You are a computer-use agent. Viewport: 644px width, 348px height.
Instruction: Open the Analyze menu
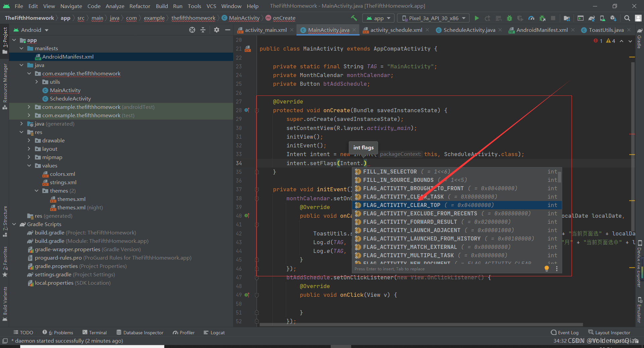tap(115, 6)
